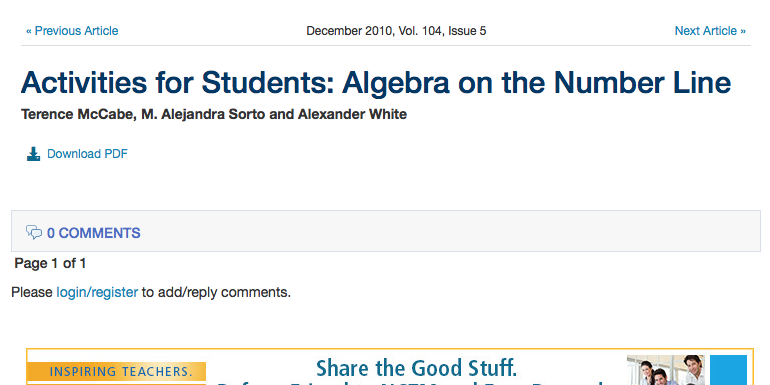Click the second headline line in the ad
This screenshot has width=770, height=385.
(411, 382)
